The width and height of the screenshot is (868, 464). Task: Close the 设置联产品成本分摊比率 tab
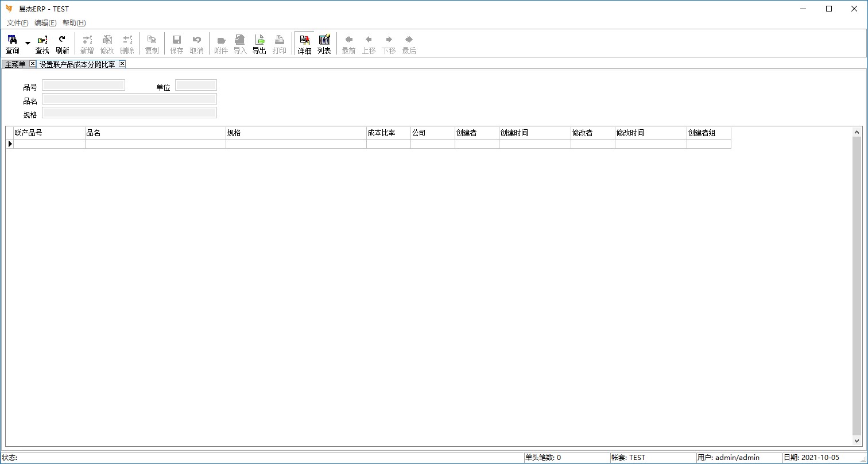[x=122, y=64]
